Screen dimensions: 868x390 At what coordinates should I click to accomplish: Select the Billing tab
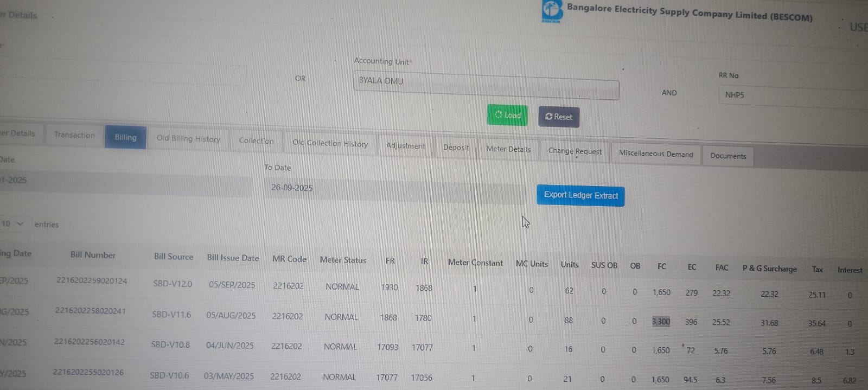pos(125,137)
